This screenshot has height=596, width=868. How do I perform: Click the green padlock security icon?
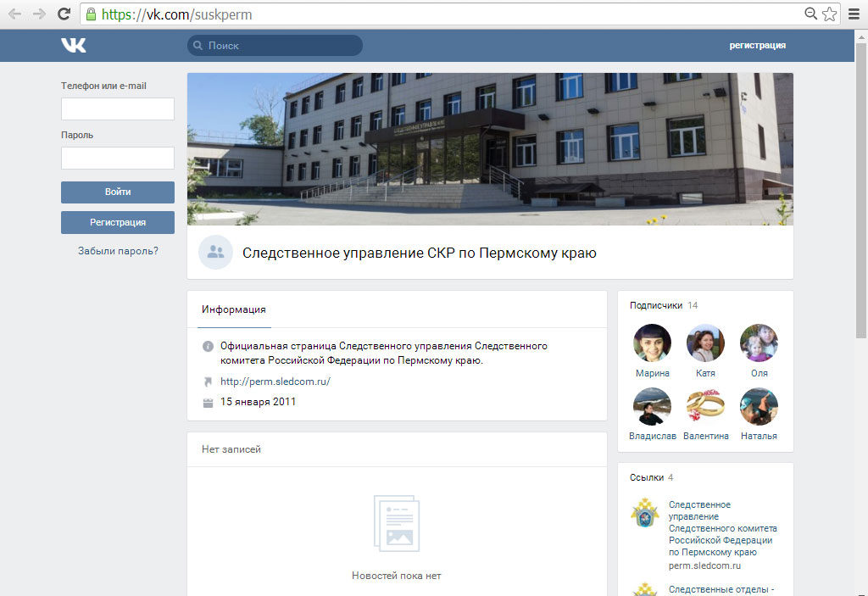[92, 14]
